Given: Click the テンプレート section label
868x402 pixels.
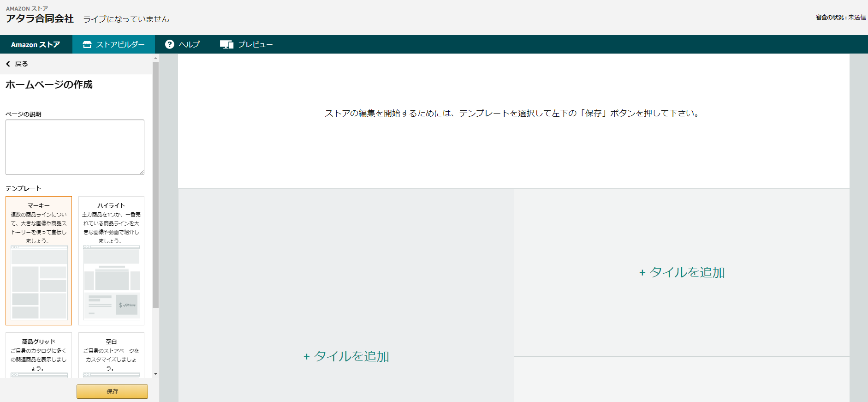Looking at the screenshot, I should (24, 188).
